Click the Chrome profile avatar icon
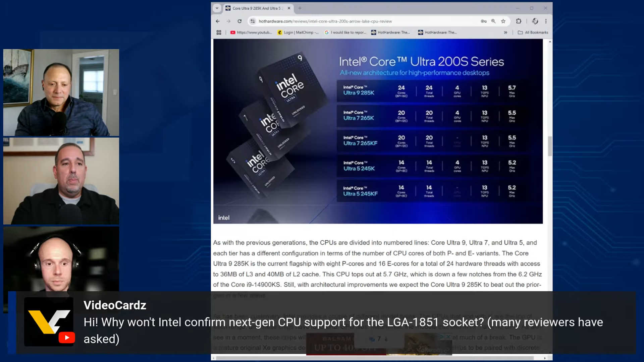The height and width of the screenshot is (362, 644). click(x=535, y=21)
